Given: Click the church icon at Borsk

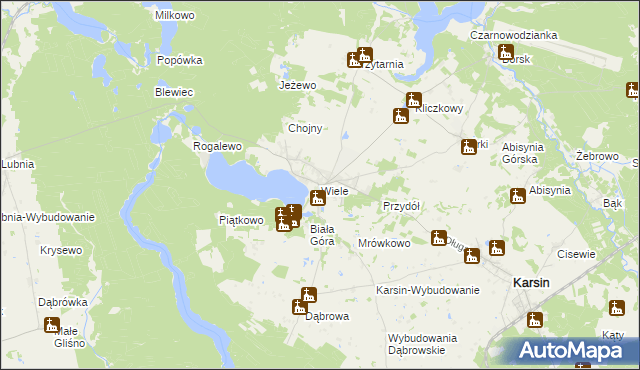Looking at the screenshot, I should [506, 52].
